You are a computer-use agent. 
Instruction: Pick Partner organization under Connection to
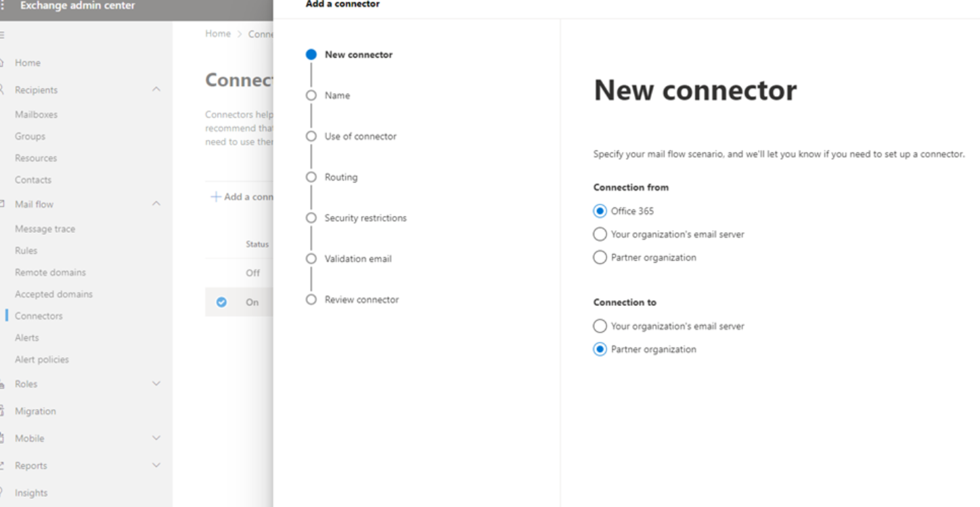[x=600, y=350]
